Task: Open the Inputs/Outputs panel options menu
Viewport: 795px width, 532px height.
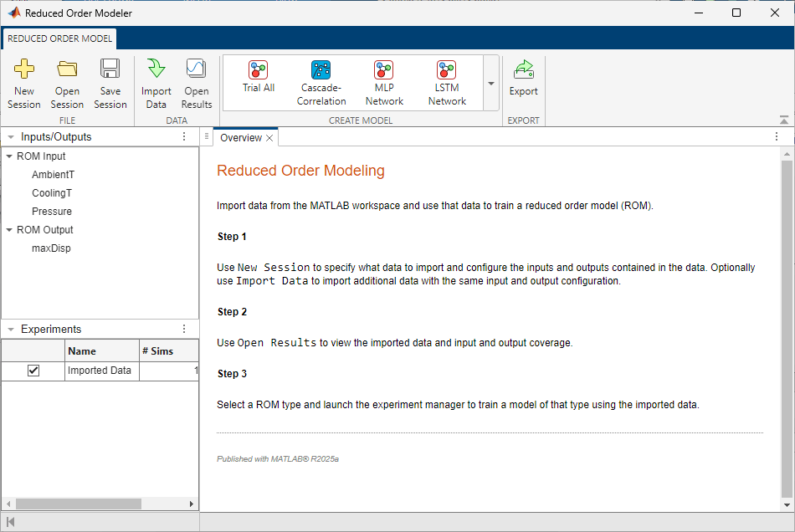Action: (184, 137)
